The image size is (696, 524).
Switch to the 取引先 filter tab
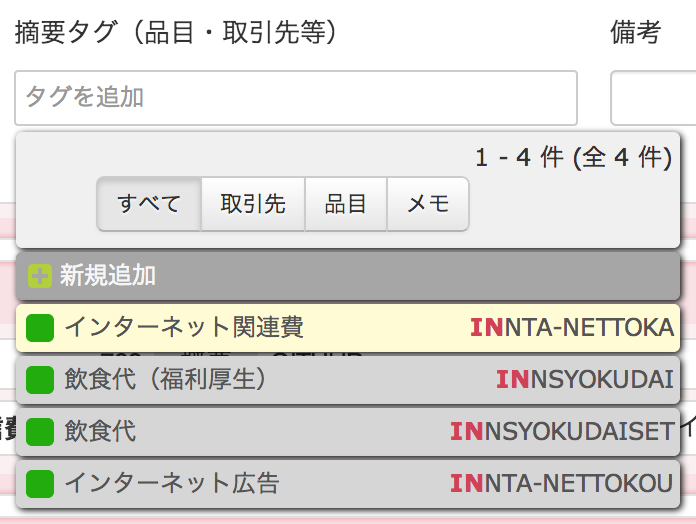coord(253,204)
